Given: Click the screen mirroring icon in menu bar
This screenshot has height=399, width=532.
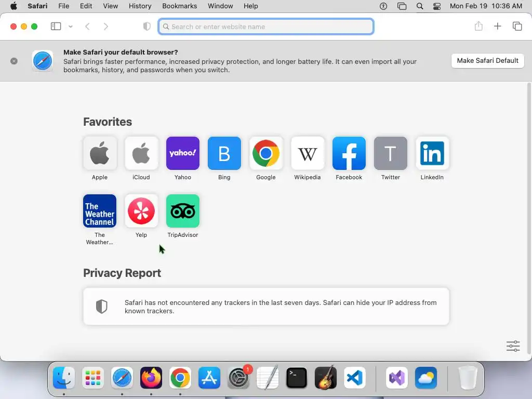Looking at the screenshot, I should tap(402, 6).
